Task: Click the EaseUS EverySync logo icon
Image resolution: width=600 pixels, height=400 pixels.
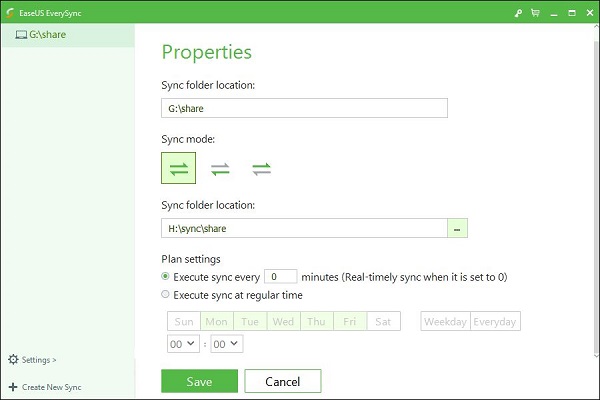Action: coord(10,13)
